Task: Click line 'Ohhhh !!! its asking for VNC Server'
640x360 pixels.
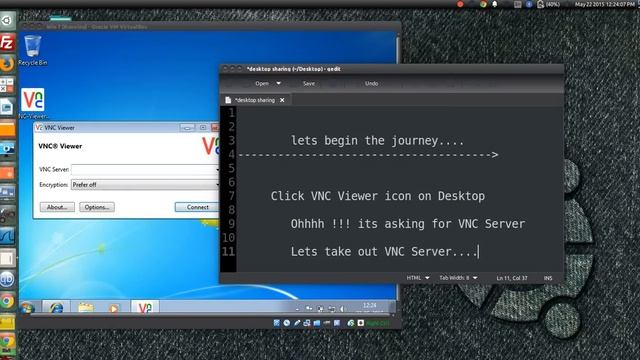Action: click(408, 224)
